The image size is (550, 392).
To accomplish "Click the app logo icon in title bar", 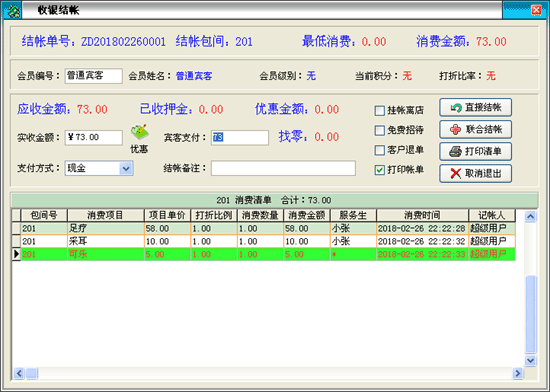I will point(12,11).
